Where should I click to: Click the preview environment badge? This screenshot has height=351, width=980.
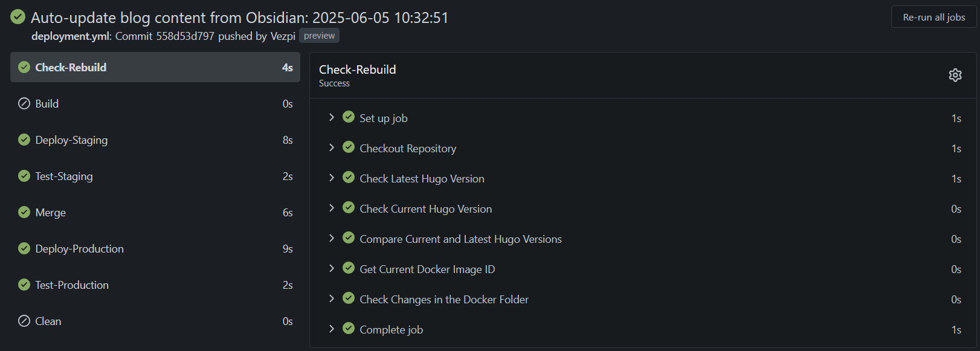click(x=319, y=36)
